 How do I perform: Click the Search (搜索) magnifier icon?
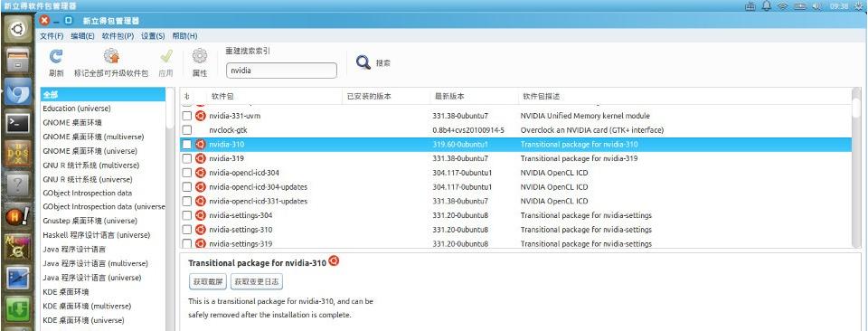363,62
